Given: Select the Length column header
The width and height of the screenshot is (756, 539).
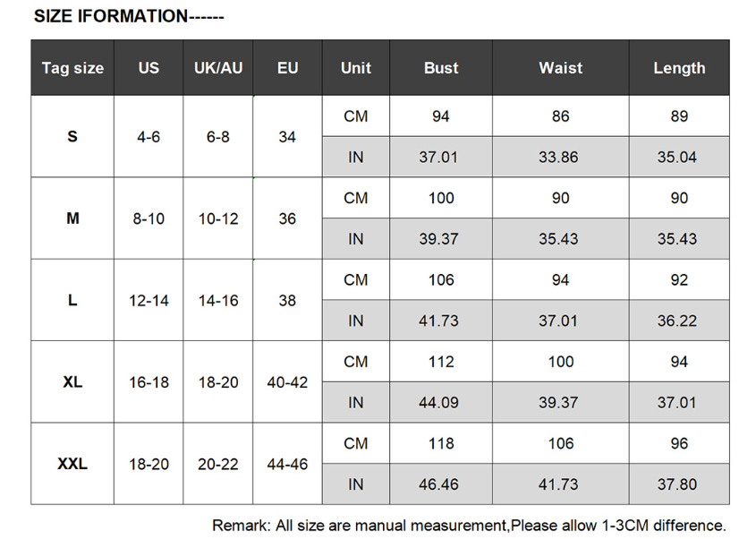Looking at the screenshot, I should point(679,67).
